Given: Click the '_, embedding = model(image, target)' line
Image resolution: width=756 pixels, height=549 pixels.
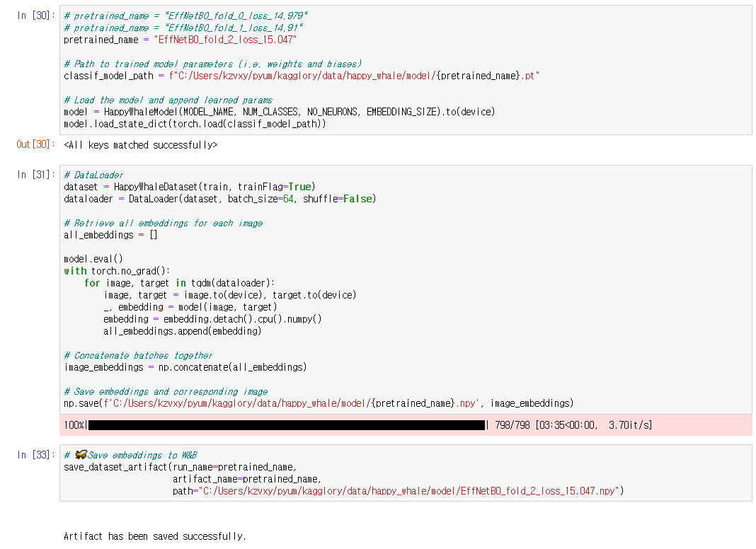Looking at the screenshot, I should tap(190, 308).
